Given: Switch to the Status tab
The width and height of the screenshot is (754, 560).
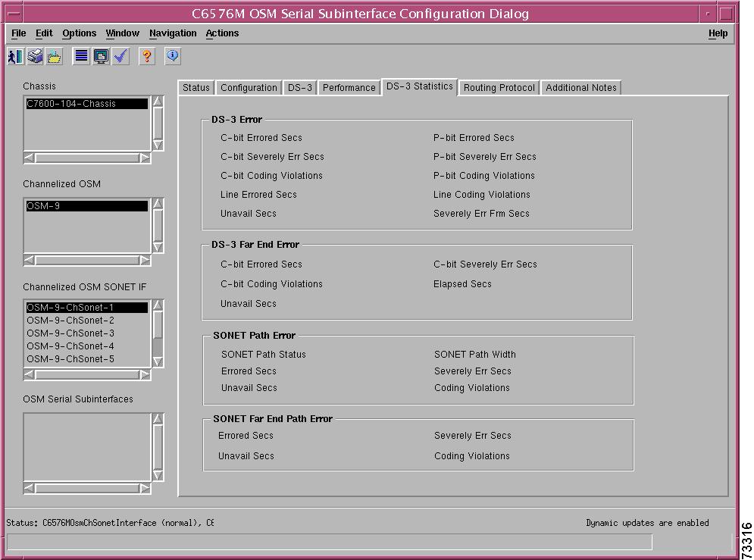Looking at the screenshot, I should (x=196, y=87).
